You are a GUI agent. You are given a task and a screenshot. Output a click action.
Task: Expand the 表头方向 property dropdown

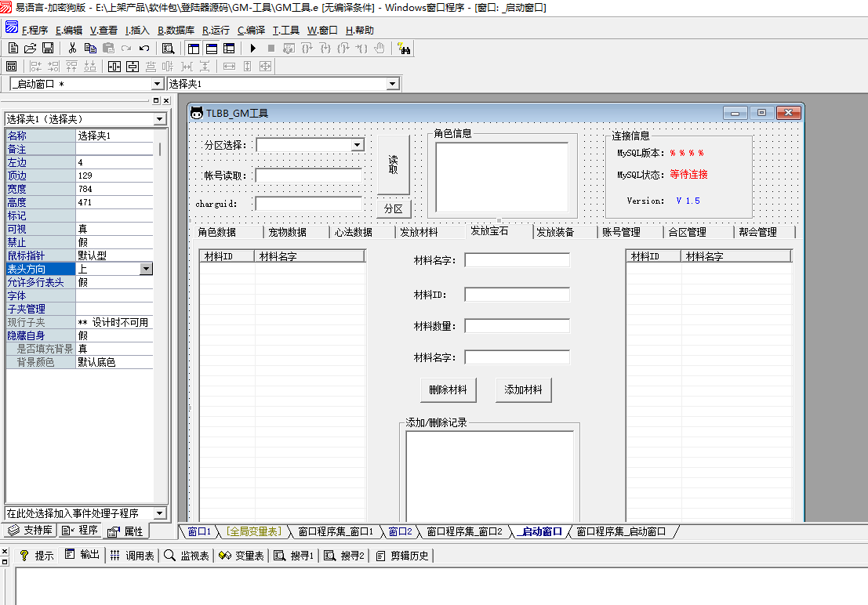click(146, 269)
